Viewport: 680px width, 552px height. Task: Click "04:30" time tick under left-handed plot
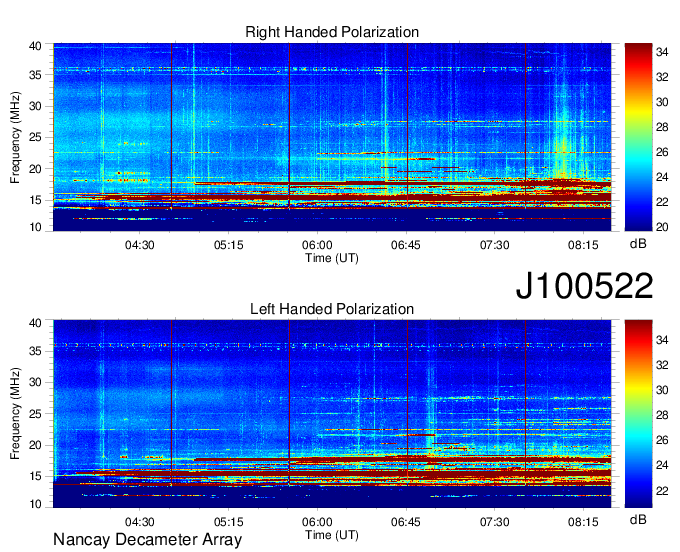[140, 522]
